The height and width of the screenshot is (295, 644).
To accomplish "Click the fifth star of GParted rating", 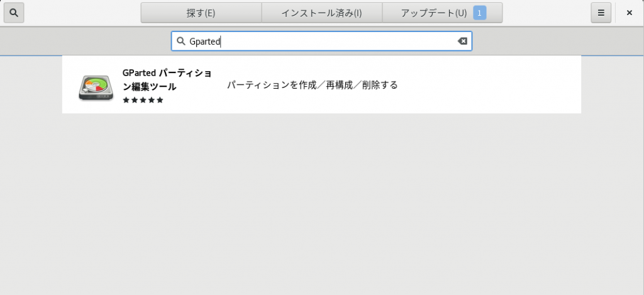I will pos(160,100).
